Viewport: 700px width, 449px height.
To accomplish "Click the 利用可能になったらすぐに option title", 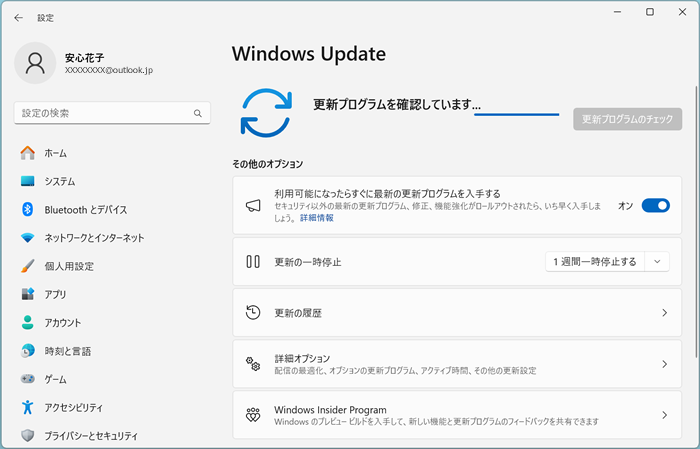I will (x=387, y=194).
